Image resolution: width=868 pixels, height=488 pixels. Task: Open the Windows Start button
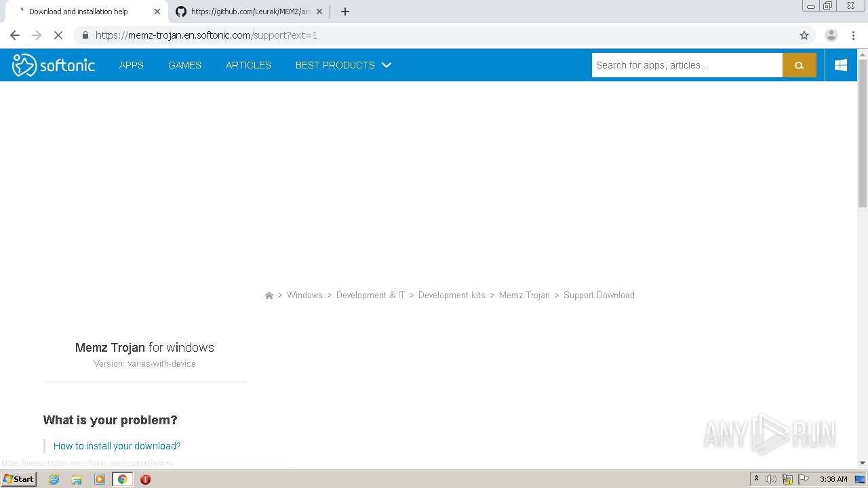(x=18, y=479)
